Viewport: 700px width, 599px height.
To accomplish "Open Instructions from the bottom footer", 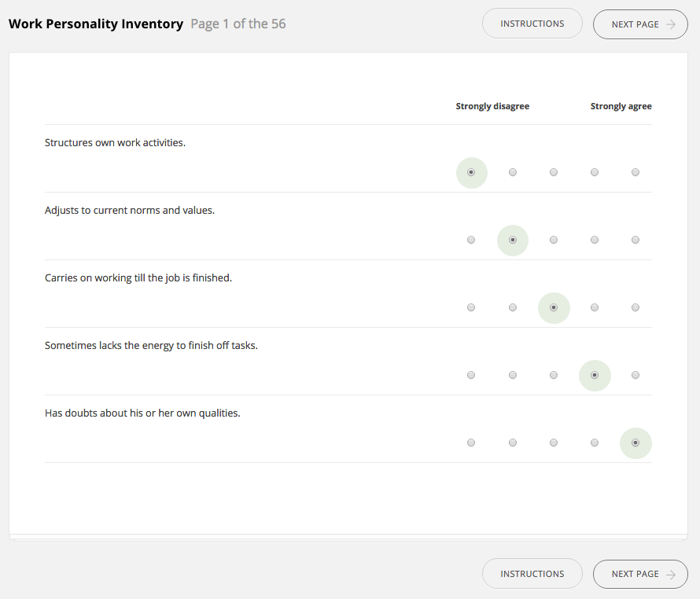I will tap(532, 574).
